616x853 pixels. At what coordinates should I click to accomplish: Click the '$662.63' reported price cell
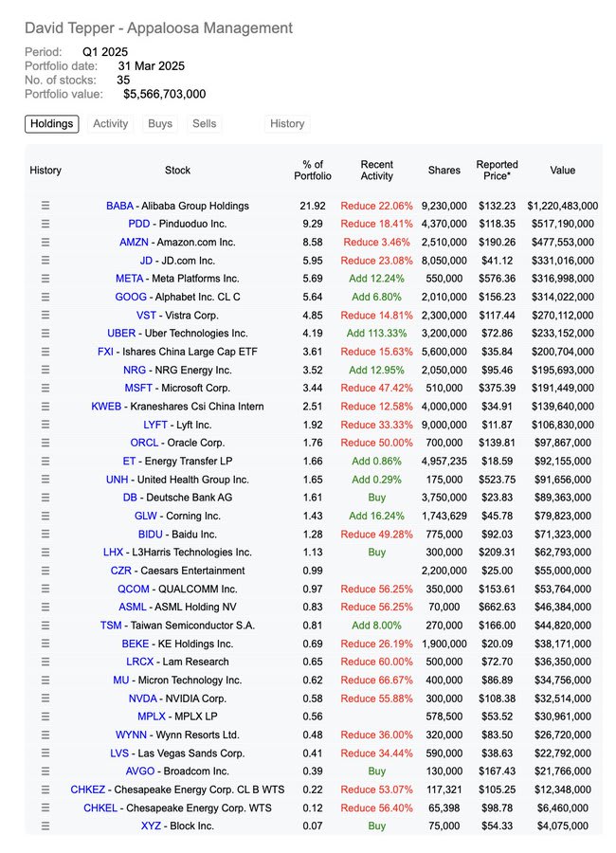(x=497, y=608)
